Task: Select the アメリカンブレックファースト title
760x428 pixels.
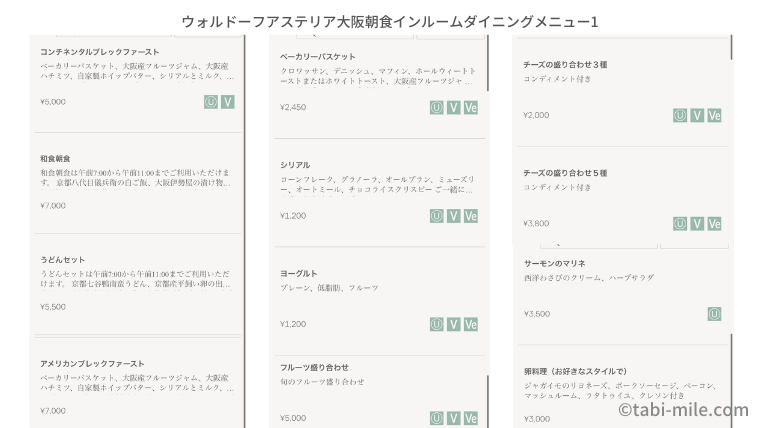Action: 92,364
